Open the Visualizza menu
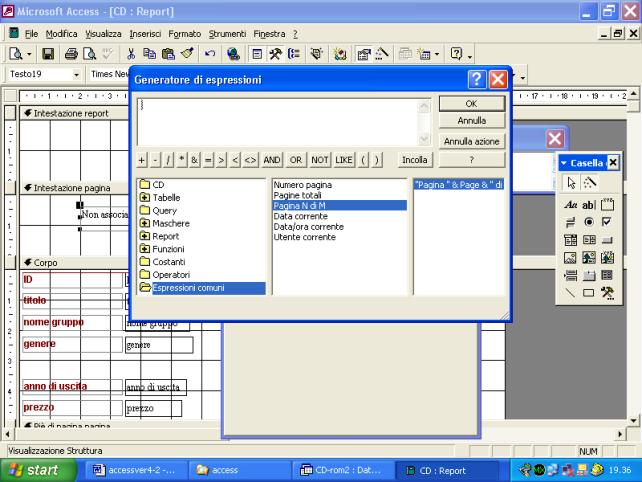 (103, 34)
